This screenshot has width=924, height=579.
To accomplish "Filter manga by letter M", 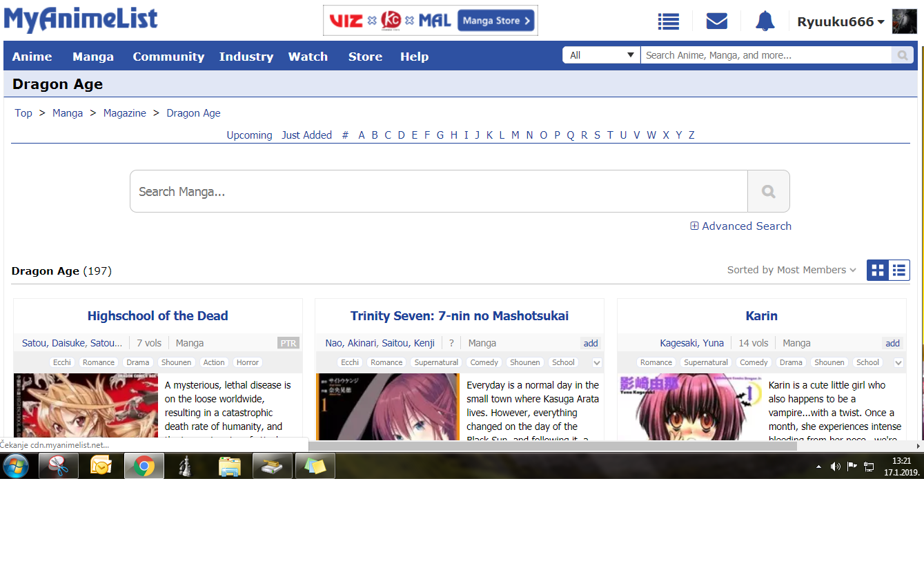I will click(515, 135).
